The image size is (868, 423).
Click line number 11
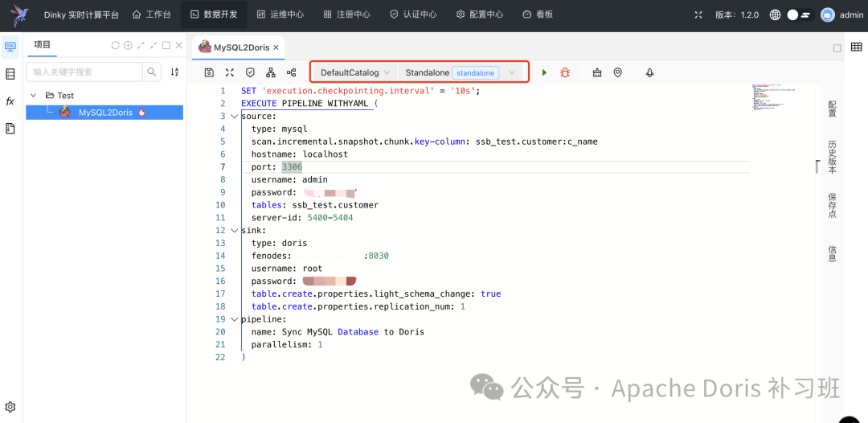point(221,218)
